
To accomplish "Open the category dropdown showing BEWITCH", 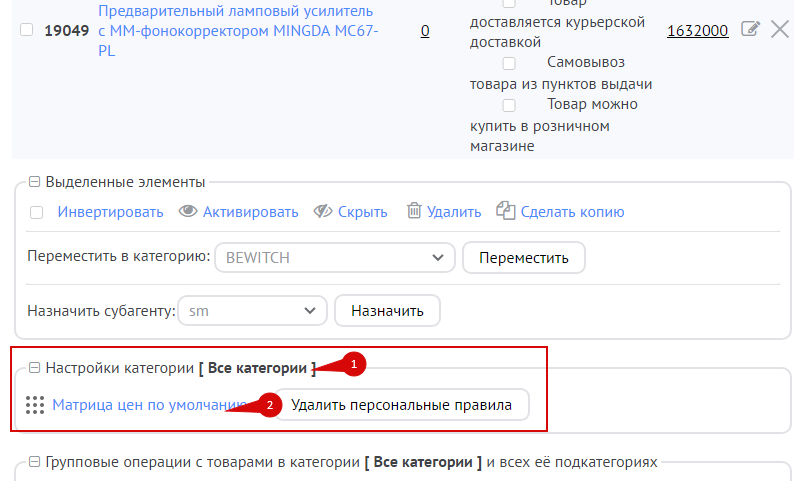I will coord(335,257).
